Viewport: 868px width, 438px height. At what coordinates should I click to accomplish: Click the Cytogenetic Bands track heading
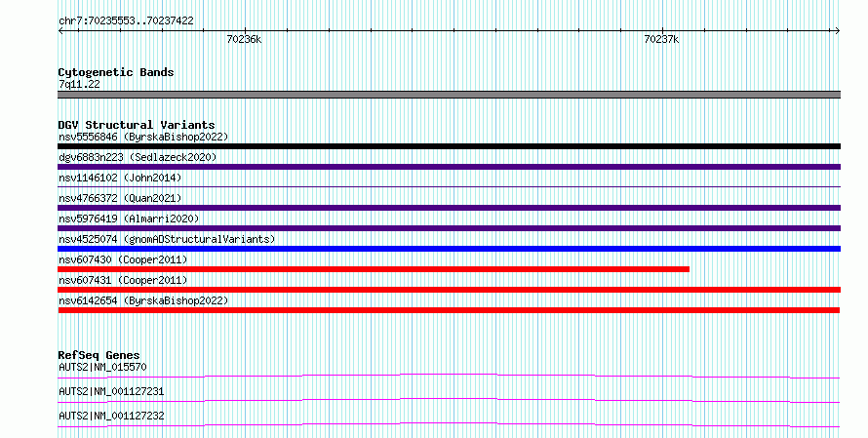(116, 72)
